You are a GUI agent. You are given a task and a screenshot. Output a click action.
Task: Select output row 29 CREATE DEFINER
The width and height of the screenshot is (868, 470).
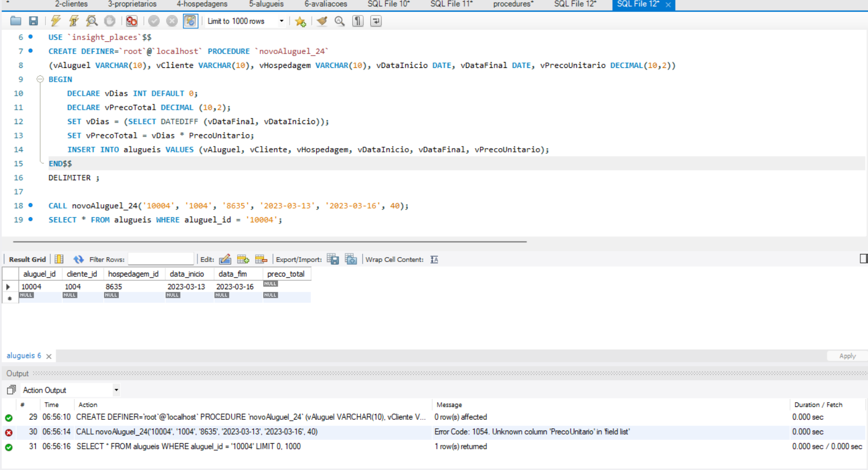(x=434, y=417)
